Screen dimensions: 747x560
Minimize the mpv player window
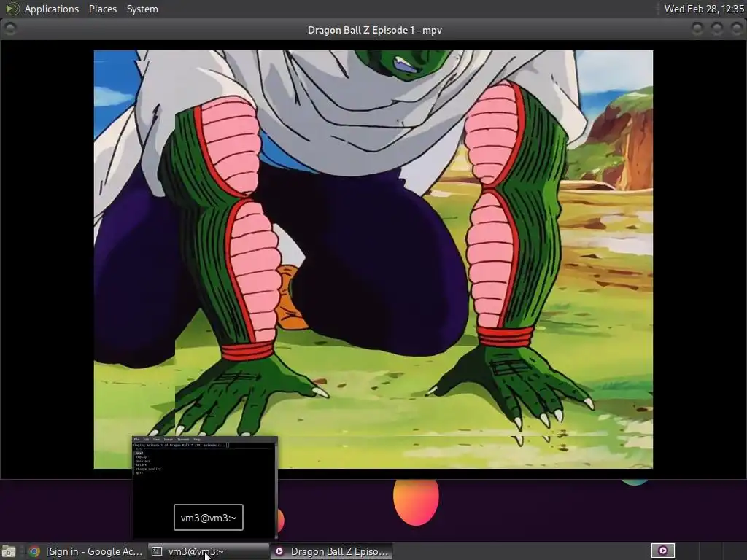pos(697,29)
